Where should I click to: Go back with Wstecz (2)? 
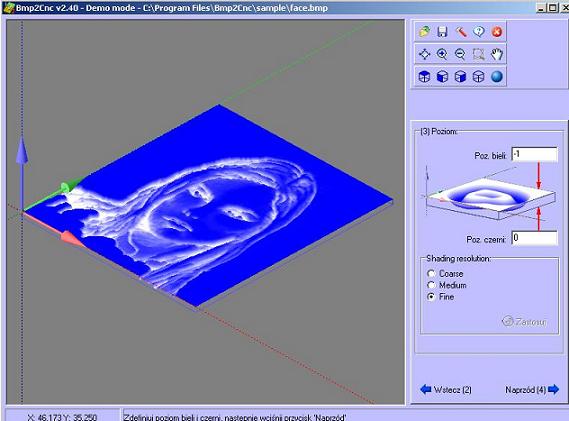tap(446, 390)
